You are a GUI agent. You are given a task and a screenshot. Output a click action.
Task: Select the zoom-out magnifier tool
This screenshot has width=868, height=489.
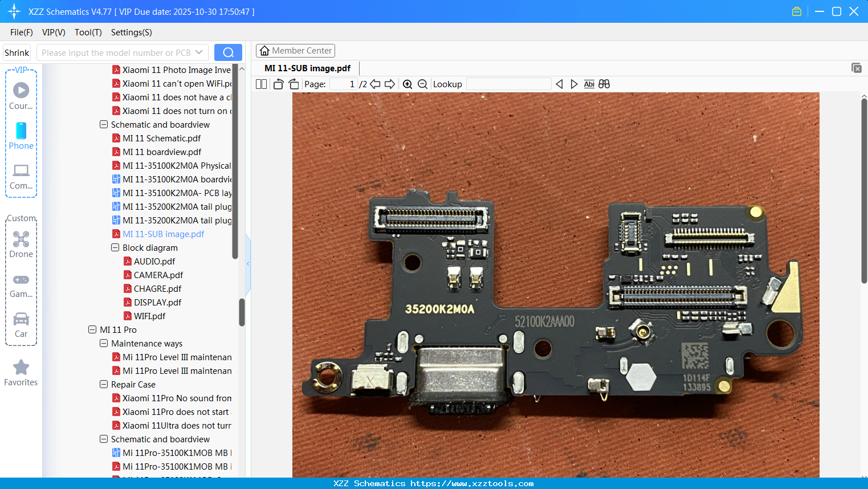pyautogui.click(x=422, y=84)
